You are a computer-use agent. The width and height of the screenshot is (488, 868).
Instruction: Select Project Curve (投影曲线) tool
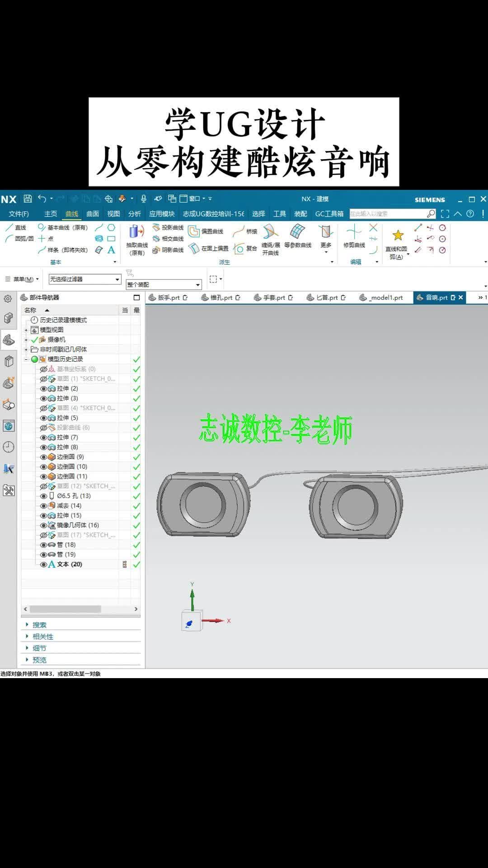[x=168, y=227]
